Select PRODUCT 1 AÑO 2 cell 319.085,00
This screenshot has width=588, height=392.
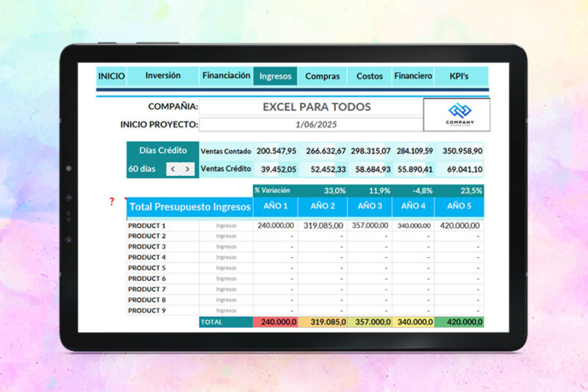point(323,226)
